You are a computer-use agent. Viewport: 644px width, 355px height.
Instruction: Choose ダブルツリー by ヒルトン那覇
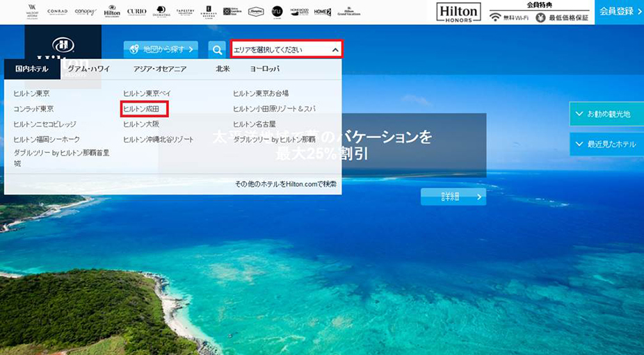point(274,140)
